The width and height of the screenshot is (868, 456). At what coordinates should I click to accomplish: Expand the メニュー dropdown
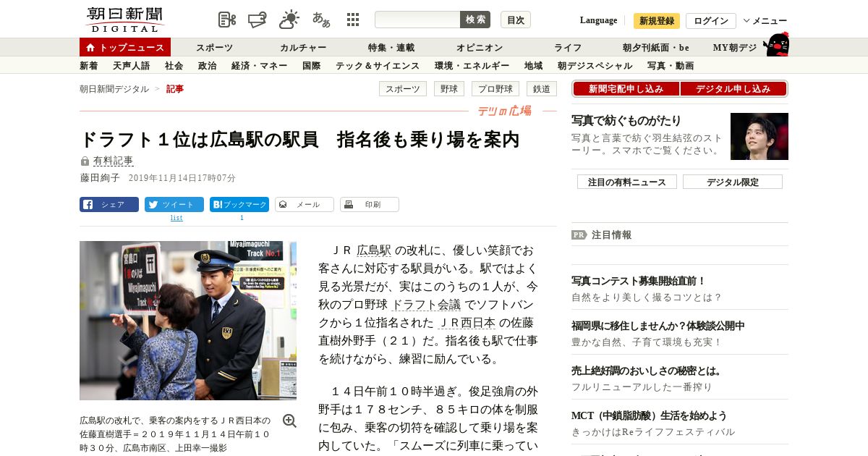tap(765, 21)
